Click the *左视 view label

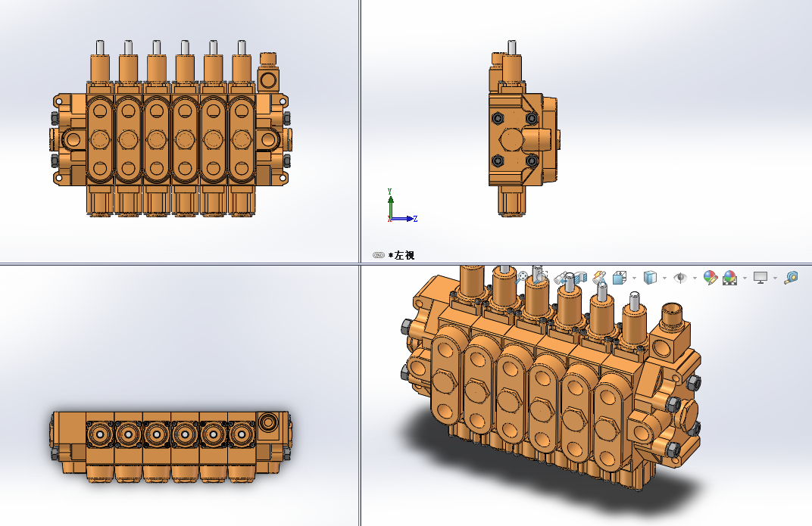point(401,255)
